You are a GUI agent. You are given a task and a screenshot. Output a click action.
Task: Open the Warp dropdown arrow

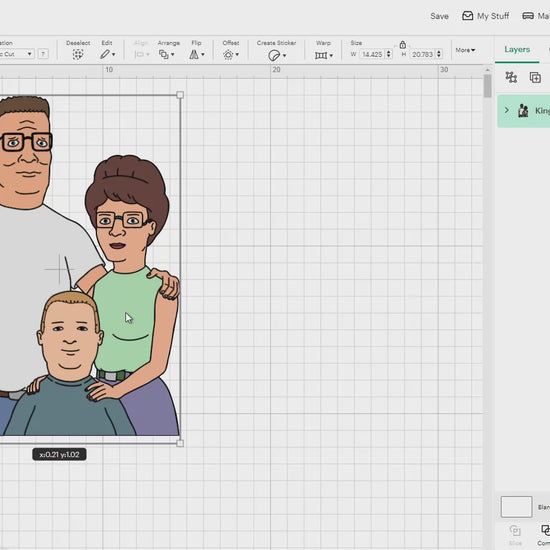click(x=331, y=56)
